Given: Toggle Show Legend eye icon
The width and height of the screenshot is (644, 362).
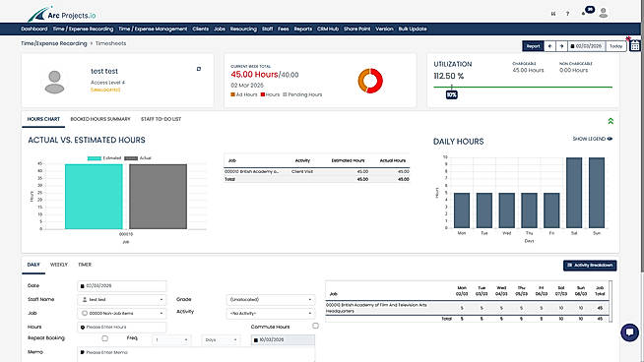Looking at the screenshot, I should point(610,139).
